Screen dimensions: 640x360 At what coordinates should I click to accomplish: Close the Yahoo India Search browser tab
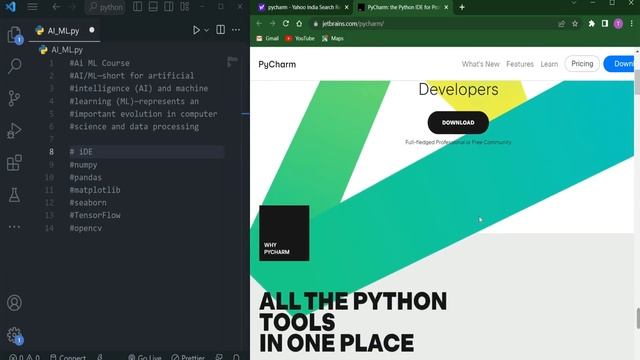[x=347, y=7]
